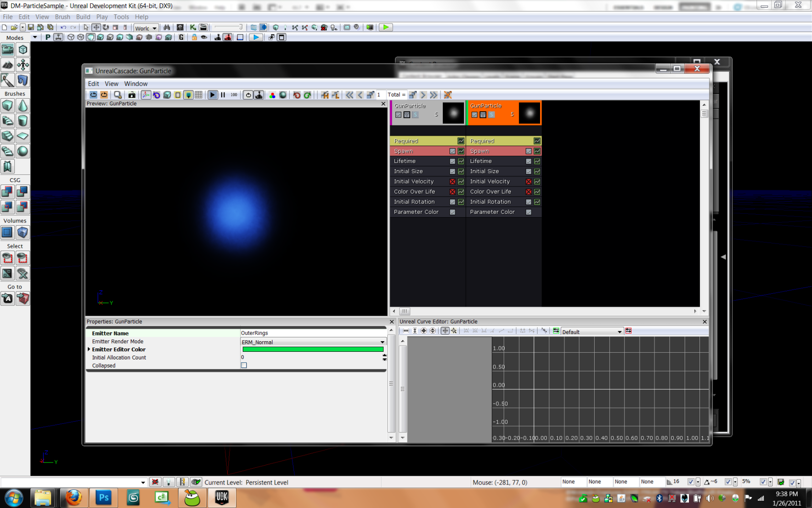
Task: Open the Modes panel dropdown arrow
Action: tap(34, 37)
